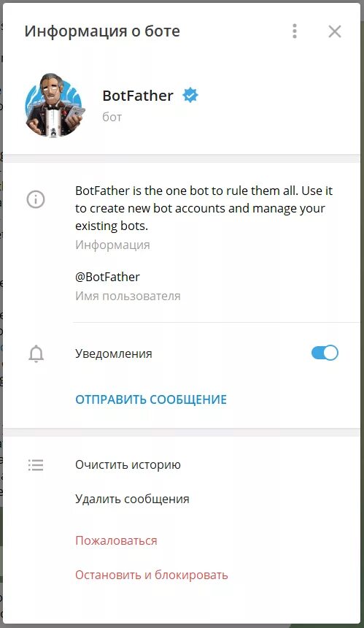
Task: Select the @BotFather username
Action: 108,277
